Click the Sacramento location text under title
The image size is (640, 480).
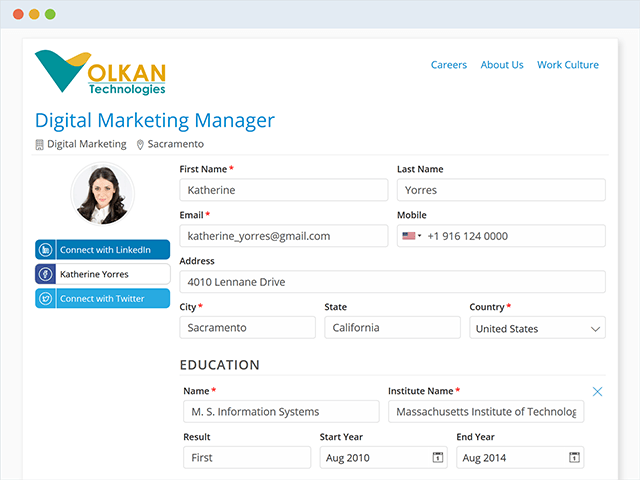tap(176, 144)
